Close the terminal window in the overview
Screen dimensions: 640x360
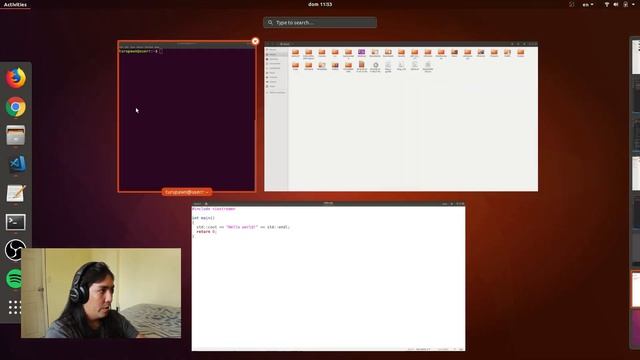(x=255, y=41)
